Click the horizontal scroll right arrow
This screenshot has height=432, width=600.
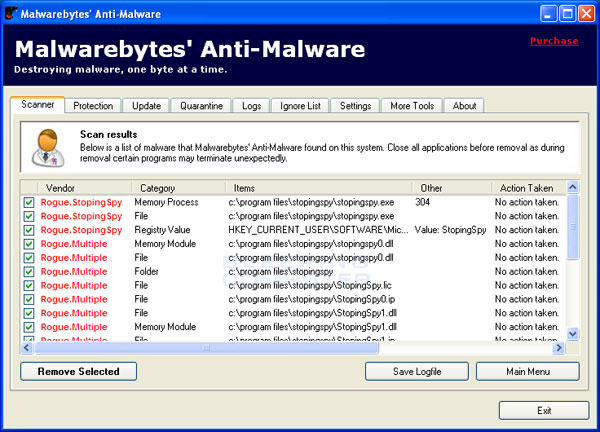[559, 347]
